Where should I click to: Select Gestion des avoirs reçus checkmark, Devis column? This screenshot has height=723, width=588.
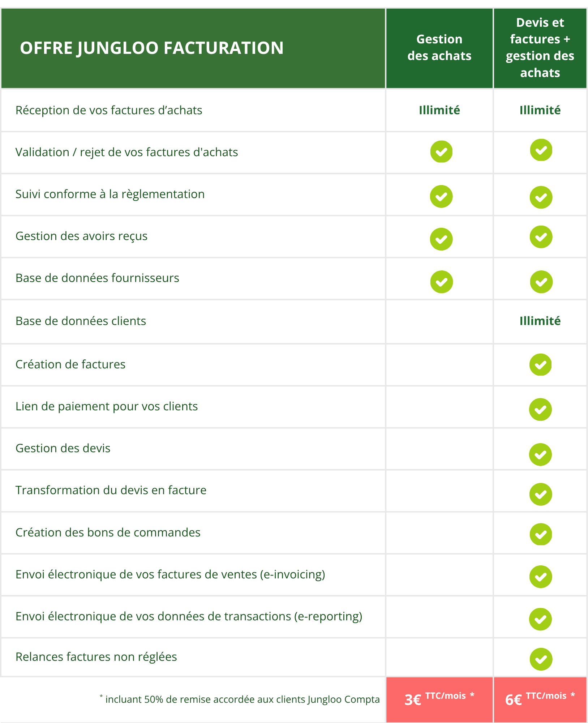point(541,237)
